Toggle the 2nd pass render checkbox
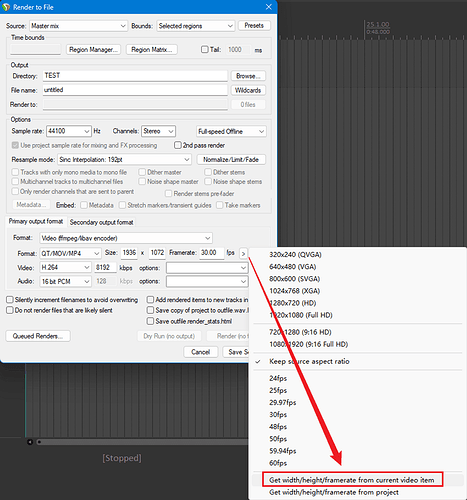 (x=178, y=145)
